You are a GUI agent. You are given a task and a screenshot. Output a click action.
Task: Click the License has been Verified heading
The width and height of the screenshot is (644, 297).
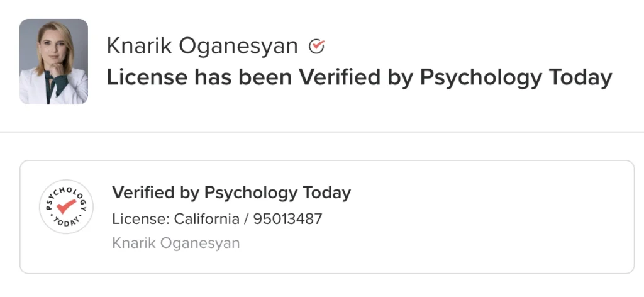[359, 77]
